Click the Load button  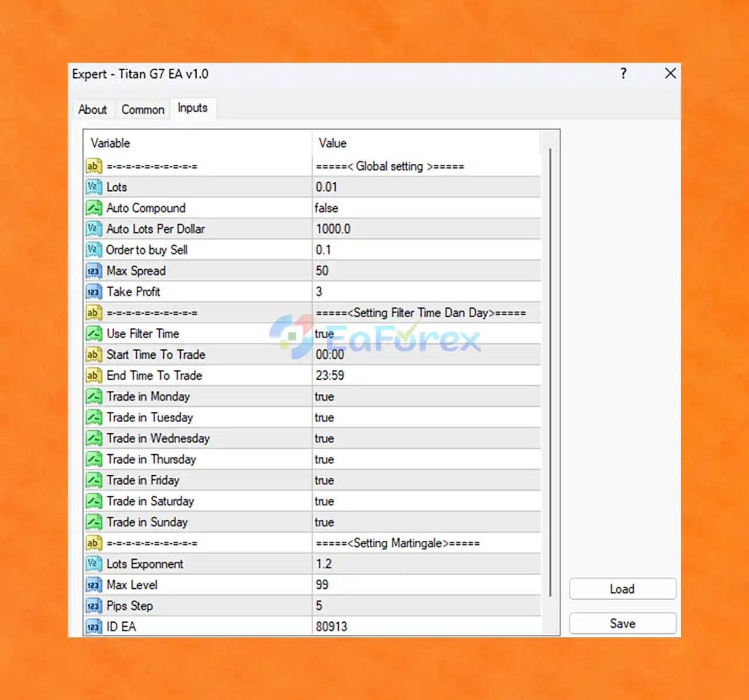[x=623, y=589]
